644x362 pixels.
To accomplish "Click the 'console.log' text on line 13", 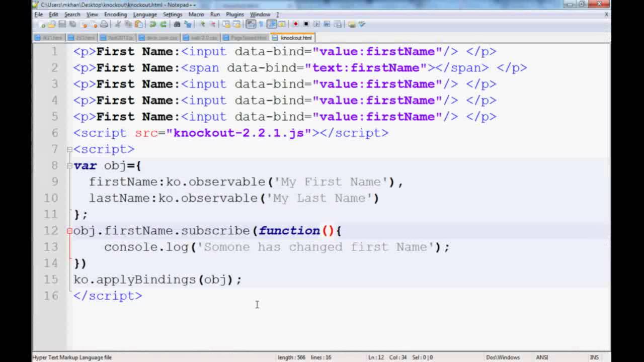I will (x=146, y=247).
